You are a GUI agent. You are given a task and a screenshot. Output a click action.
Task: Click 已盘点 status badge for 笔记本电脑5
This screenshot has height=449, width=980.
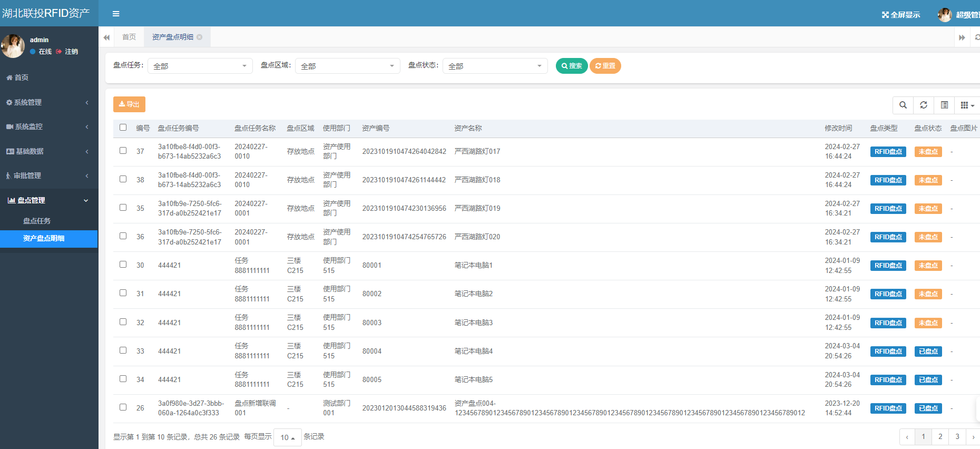pos(928,380)
